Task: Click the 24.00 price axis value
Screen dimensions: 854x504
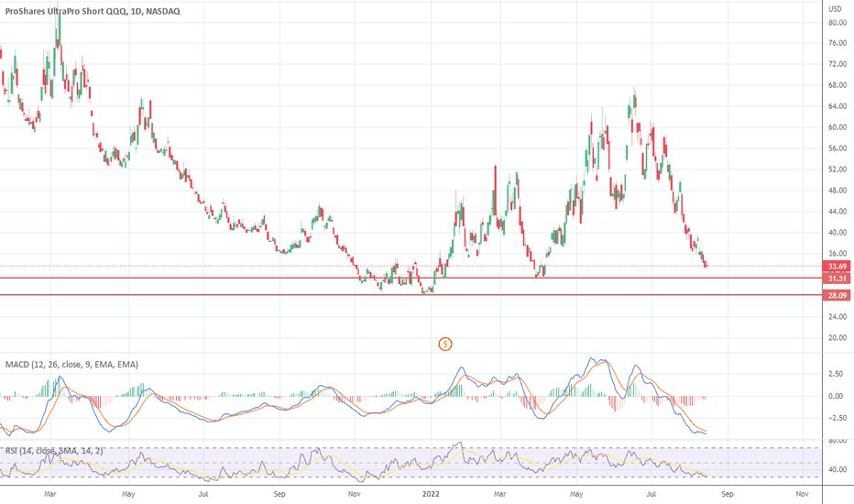Action: point(838,316)
